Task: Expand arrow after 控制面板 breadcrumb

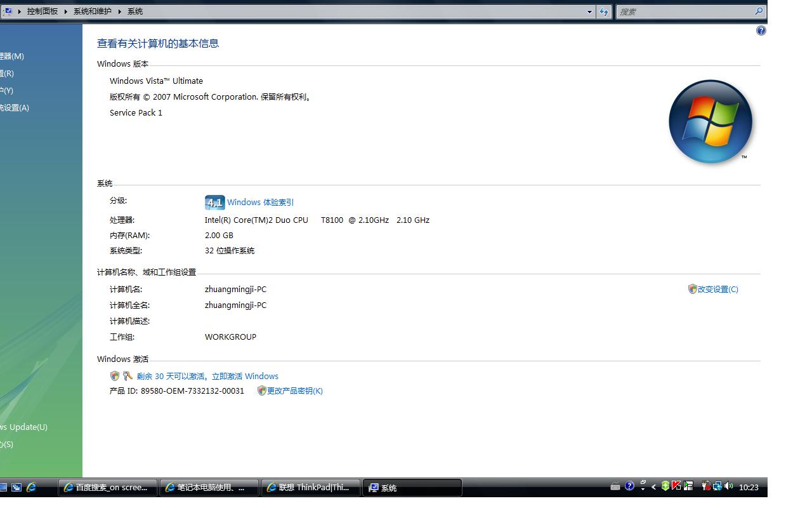Action: pos(65,11)
